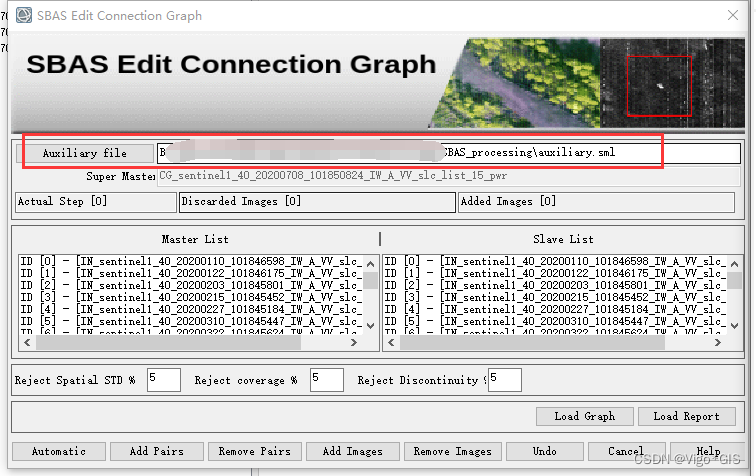Select ID [3] in the Slave List
The height and width of the screenshot is (476, 756).
pos(555,298)
